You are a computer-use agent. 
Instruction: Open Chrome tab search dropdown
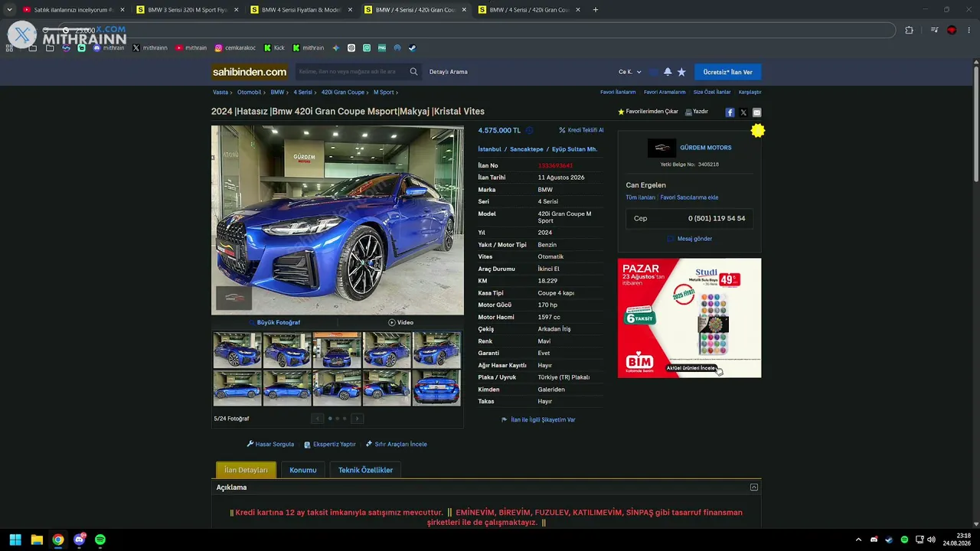(x=9, y=10)
